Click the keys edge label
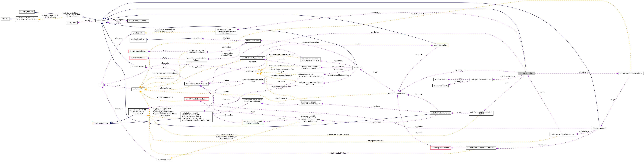This screenshot has height=162, width=644. pyautogui.click(x=252, y=112)
